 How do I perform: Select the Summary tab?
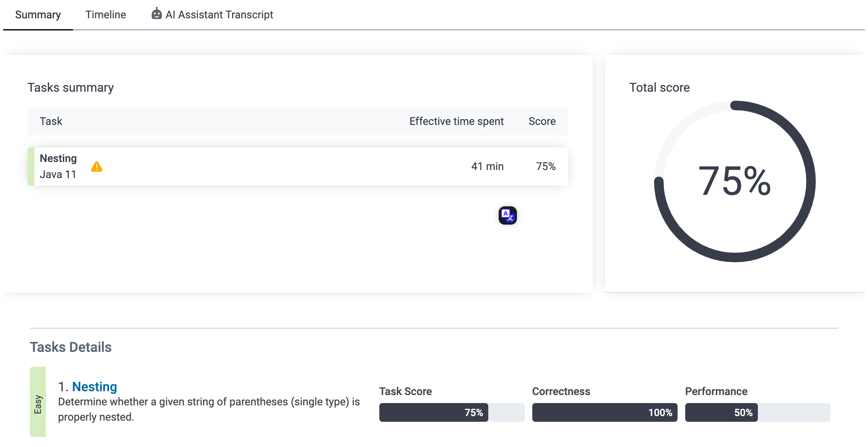click(38, 15)
